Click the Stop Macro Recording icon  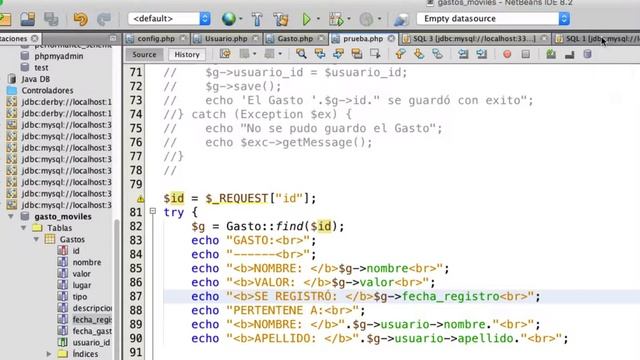[x=526, y=54]
